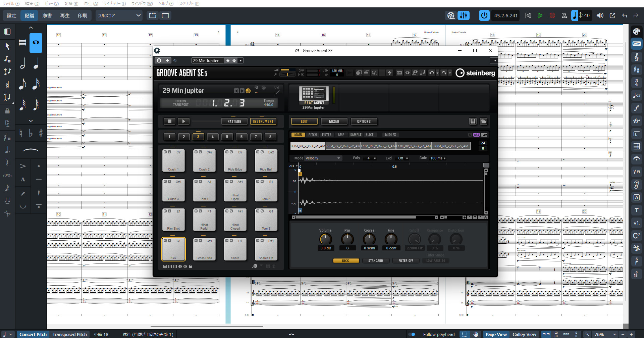The width and height of the screenshot is (644, 338).
Task: Click the slur tool
Action: click(31, 150)
